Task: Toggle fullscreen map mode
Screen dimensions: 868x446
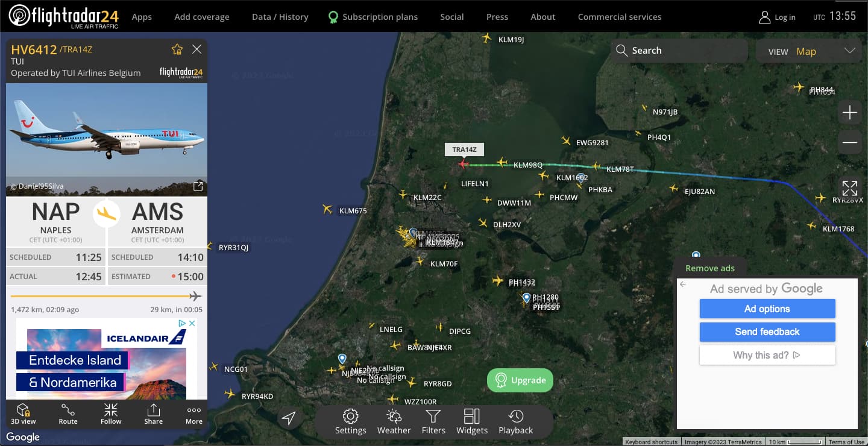Action: (x=850, y=188)
